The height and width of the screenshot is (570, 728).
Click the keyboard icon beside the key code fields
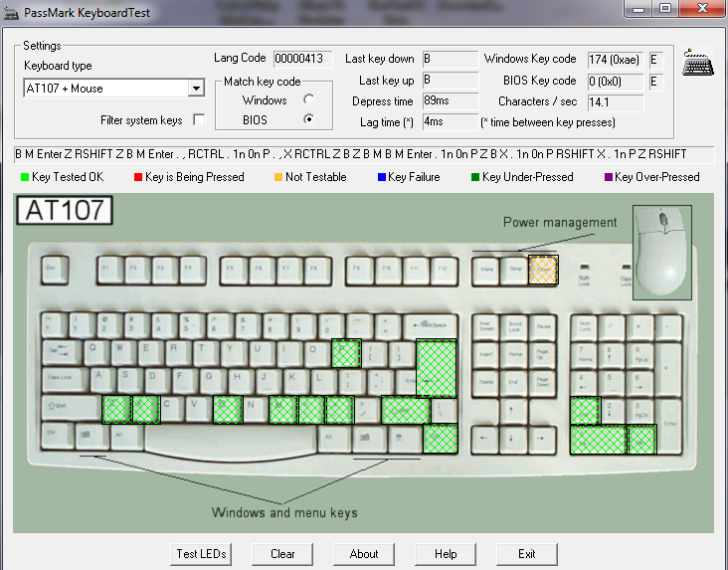[x=698, y=63]
